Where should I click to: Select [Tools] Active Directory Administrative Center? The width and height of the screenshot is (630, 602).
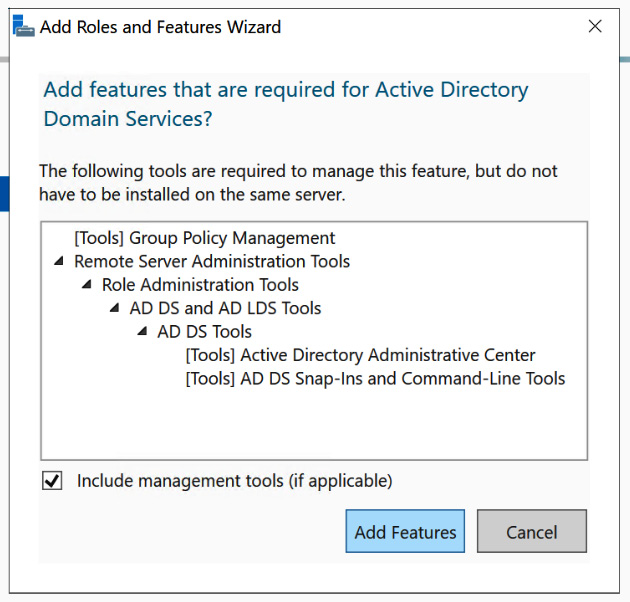click(x=360, y=355)
